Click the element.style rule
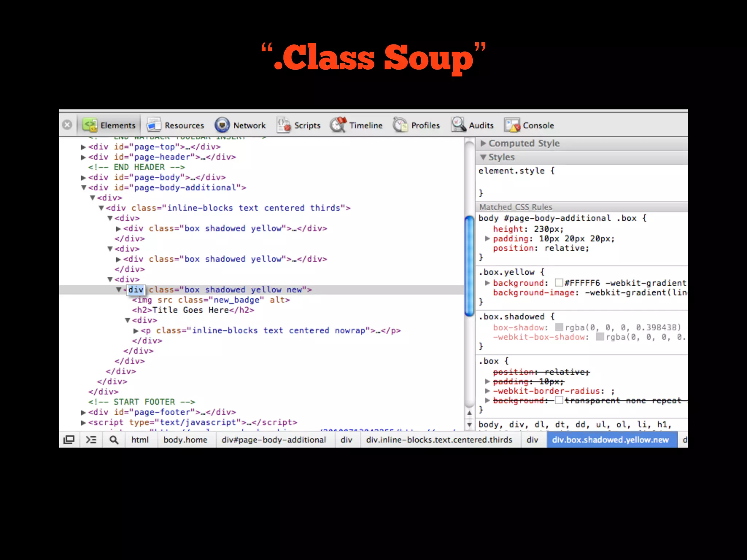The width and height of the screenshot is (747, 560). point(516,171)
